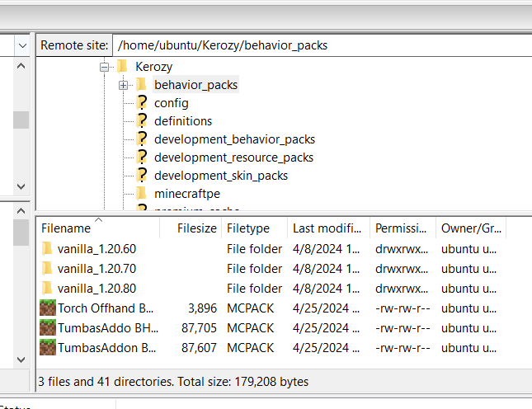Collapse the Kerozy tree node
The height and width of the screenshot is (409, 532).
[104, 67]
